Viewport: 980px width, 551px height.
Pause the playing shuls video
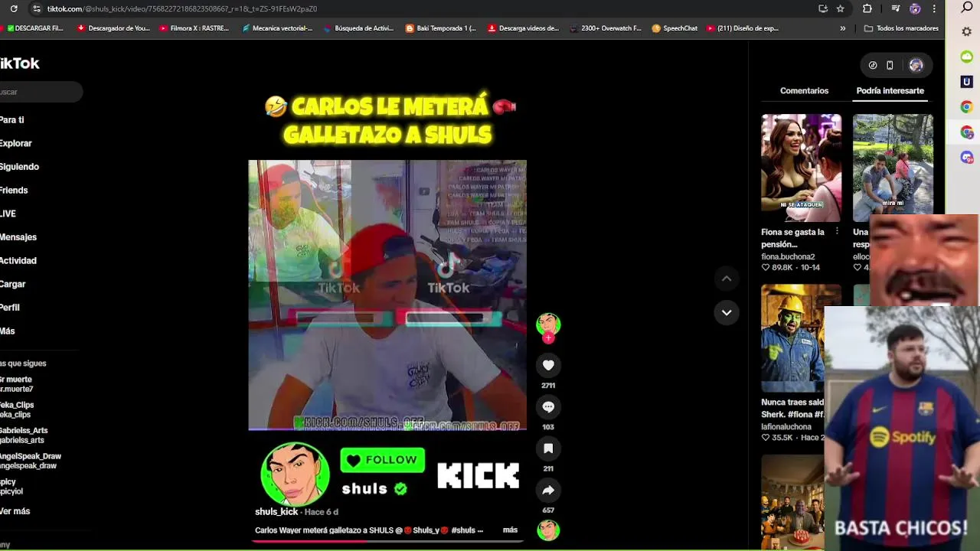pyautogui.click(x=387, y=295)
